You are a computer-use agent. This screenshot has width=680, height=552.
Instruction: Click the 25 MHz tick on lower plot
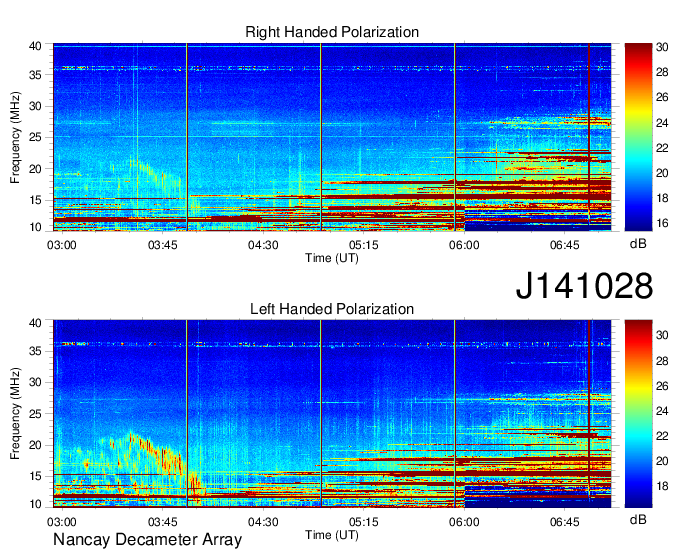point(35,414)
